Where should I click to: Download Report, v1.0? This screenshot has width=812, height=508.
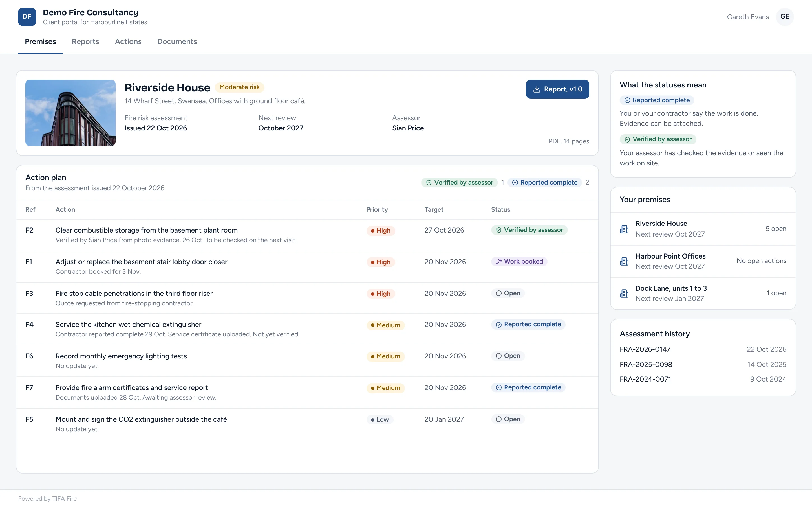click(x=557, y=89)
